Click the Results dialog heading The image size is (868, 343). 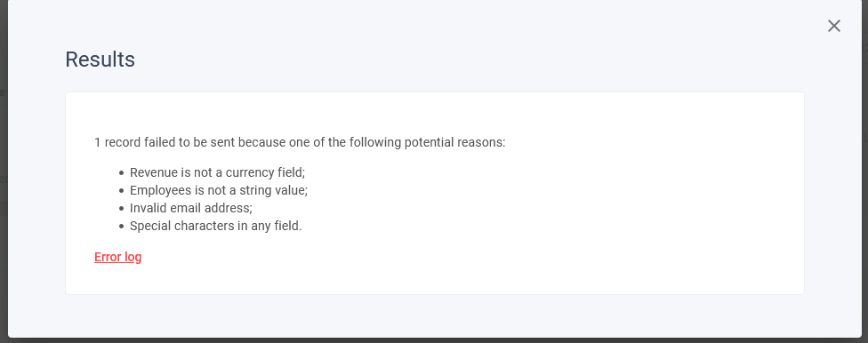tap(100, 60)
